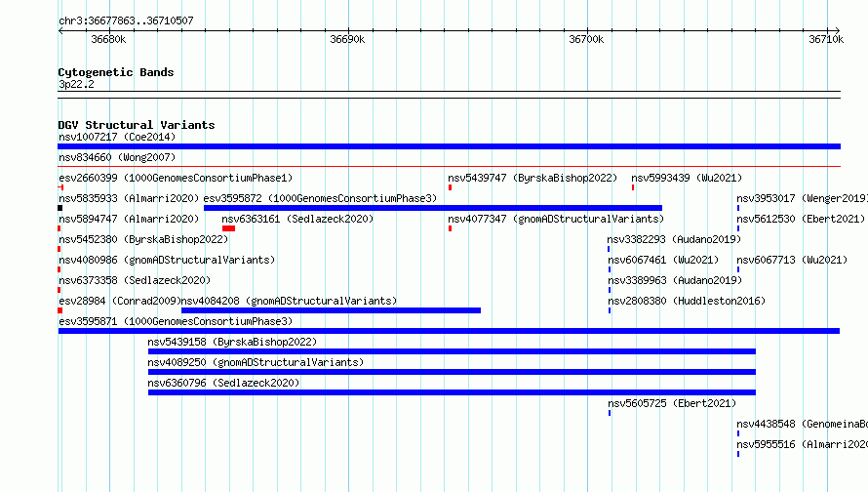Select the nsv4084208 blue variant bar
Viewport: 868px width, 492px height.
point(331,310)
